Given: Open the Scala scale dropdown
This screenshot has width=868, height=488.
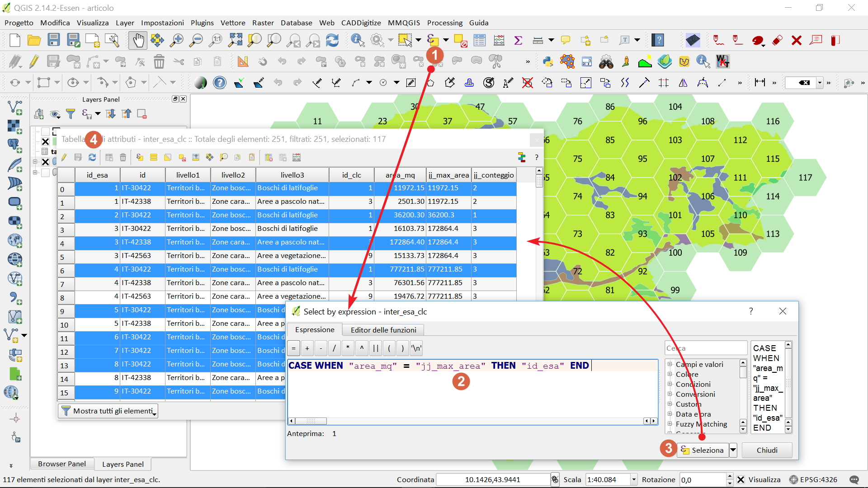Looking at the screenshot, I should 634,479.
